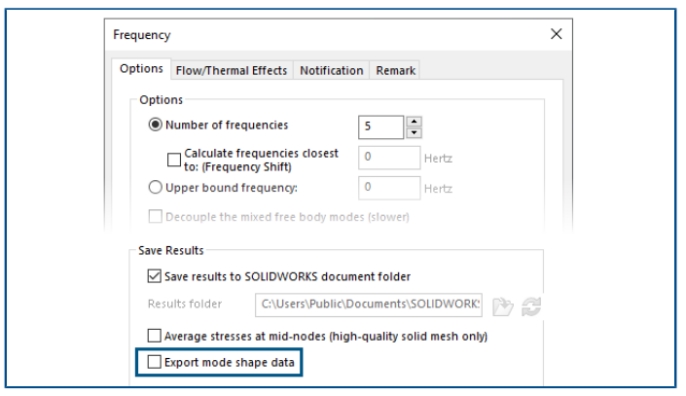The image size is (686, 396).
Task: Open the Remark tab
Action: [396, 70]
